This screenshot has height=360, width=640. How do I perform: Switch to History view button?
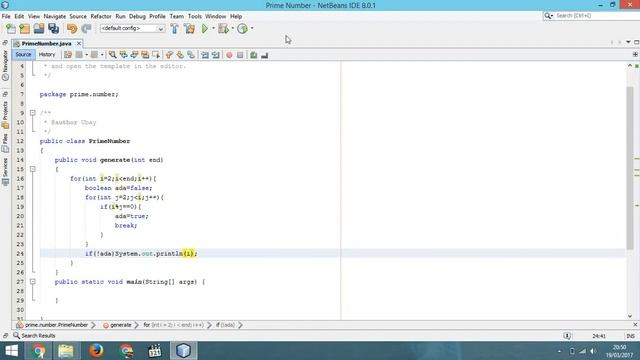47,55
